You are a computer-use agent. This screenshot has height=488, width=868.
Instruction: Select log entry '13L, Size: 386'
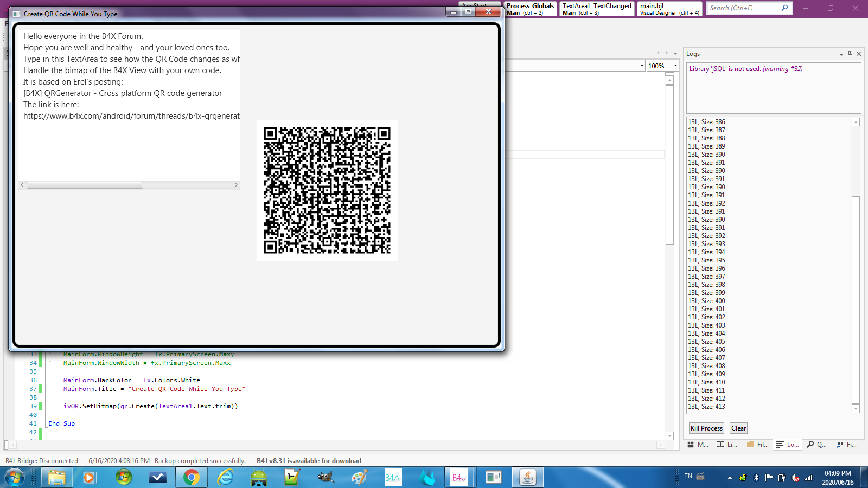706,122
